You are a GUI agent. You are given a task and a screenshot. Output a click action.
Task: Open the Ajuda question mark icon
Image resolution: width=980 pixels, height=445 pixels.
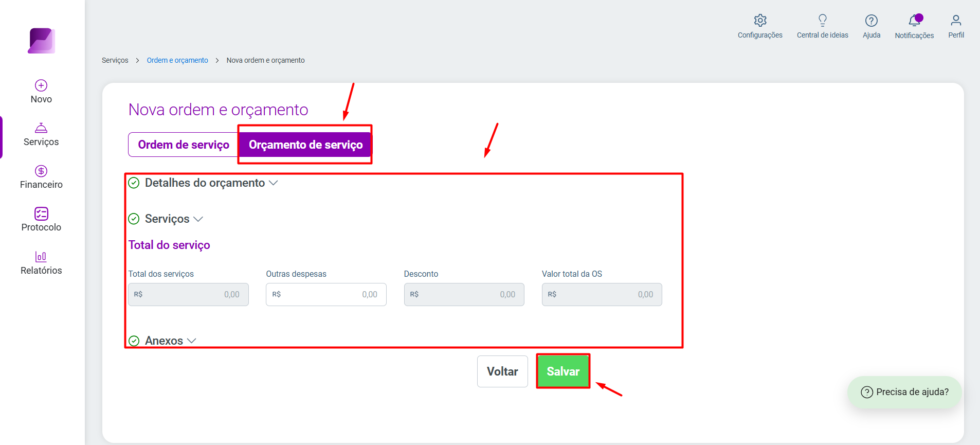[871, 21]
